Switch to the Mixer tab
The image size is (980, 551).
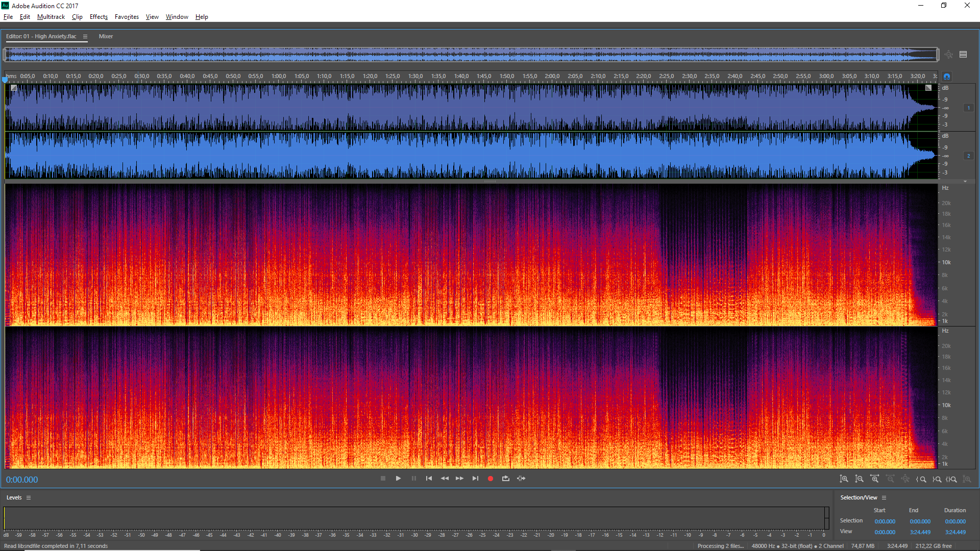[106, 36]
